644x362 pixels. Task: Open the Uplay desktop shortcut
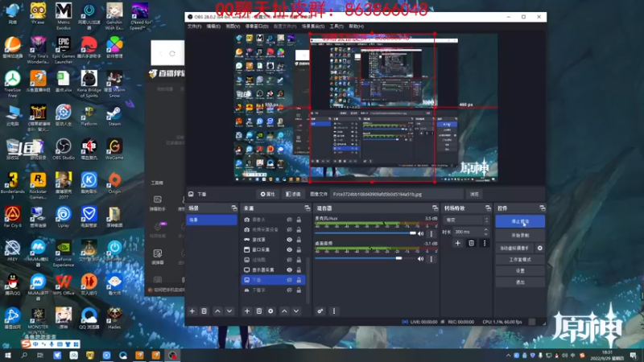64,217
